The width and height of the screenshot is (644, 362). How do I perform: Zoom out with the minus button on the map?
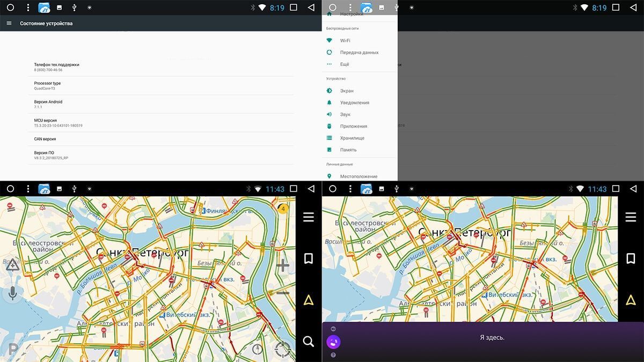283,293
